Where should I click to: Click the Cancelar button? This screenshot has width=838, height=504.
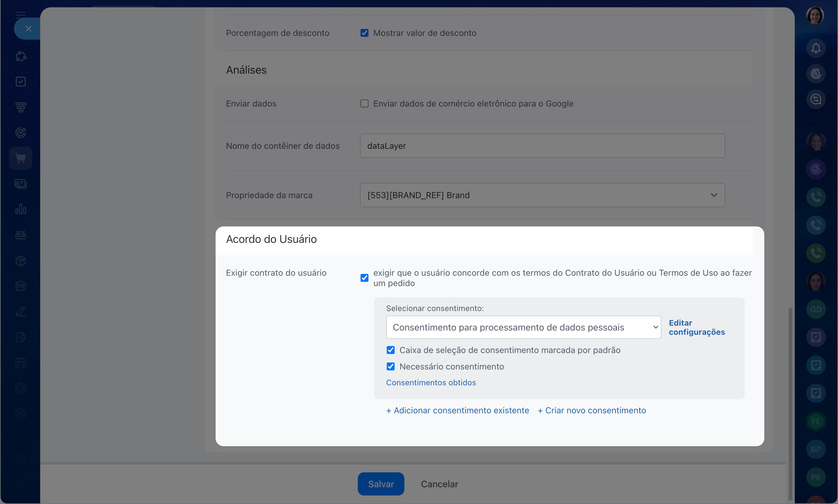[439, 484]
